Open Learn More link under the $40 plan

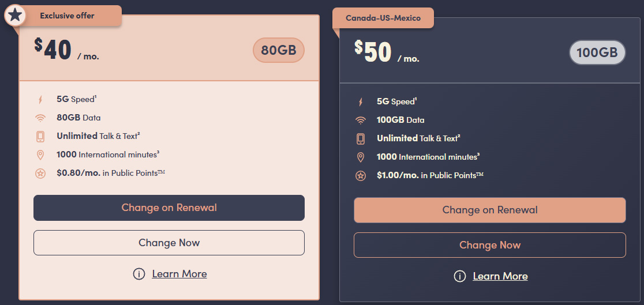pos(179,274)
